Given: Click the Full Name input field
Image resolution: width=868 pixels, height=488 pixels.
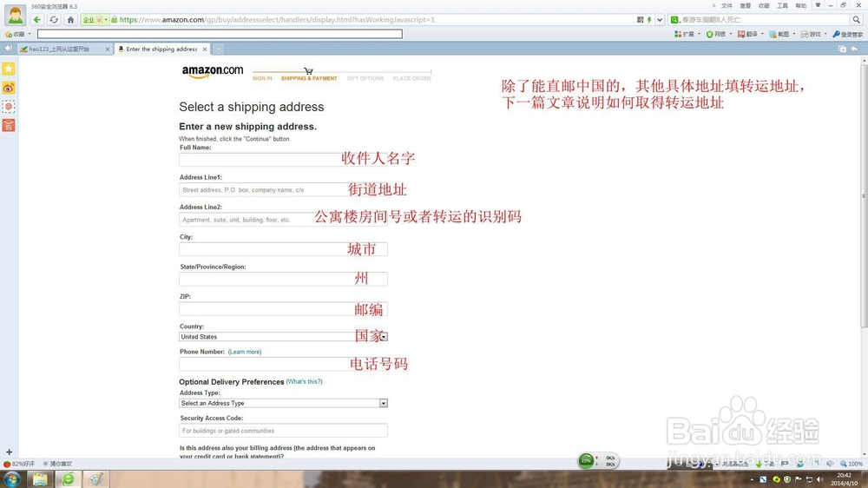Looking at the screenshot, I should click(x=284, y=160).
